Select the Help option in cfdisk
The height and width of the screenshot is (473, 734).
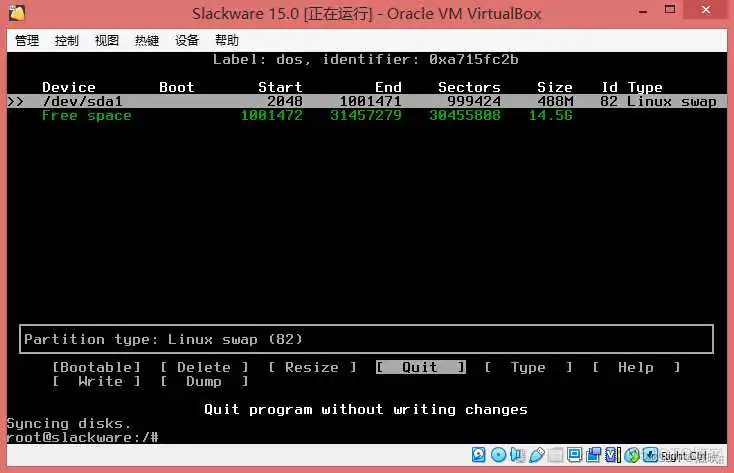(636, 367)
